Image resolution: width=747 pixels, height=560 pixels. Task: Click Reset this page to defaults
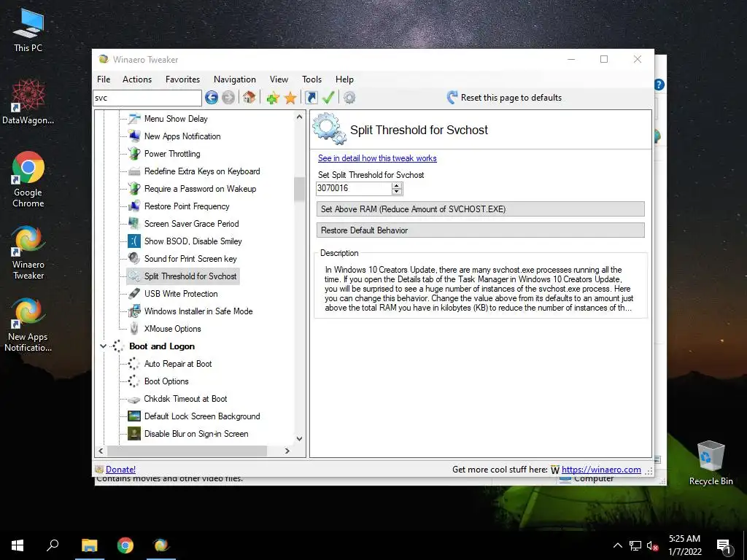coord(504,98)
